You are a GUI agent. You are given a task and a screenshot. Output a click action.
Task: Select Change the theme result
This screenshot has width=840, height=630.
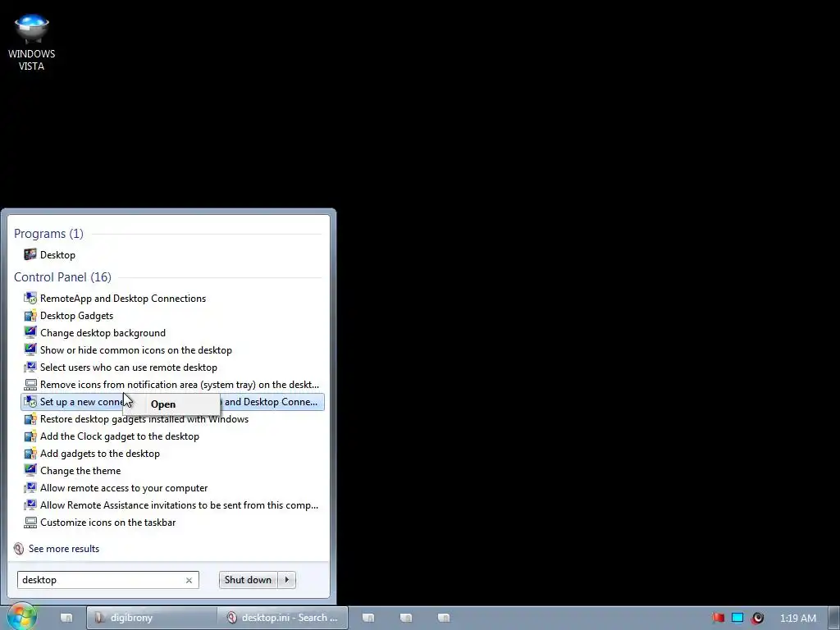(x=172, y=470)
